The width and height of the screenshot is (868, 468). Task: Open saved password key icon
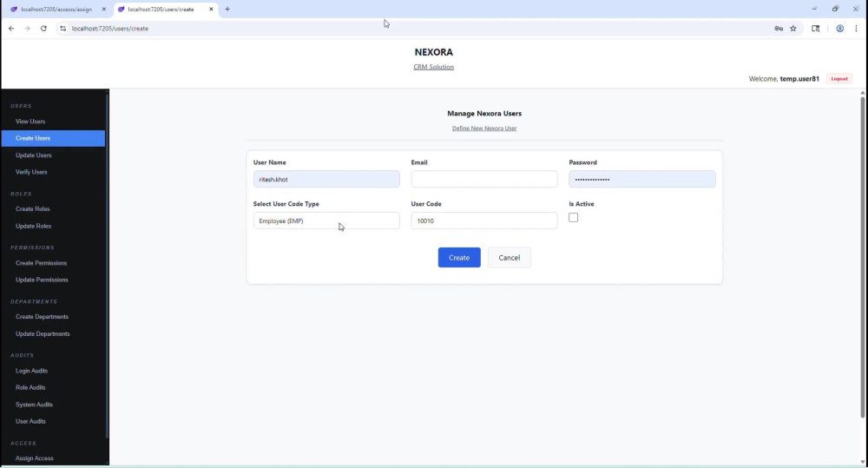[x=779, y=29]
